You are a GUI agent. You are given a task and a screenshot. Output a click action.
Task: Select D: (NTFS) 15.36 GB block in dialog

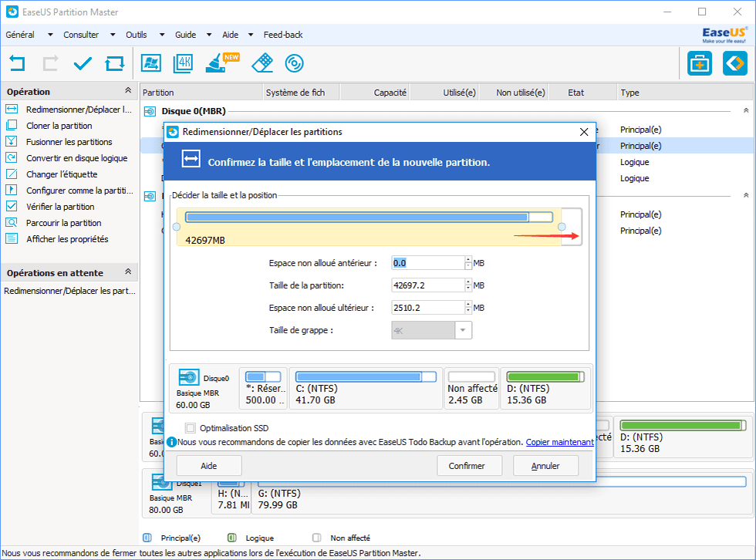[x=545, y=389]
